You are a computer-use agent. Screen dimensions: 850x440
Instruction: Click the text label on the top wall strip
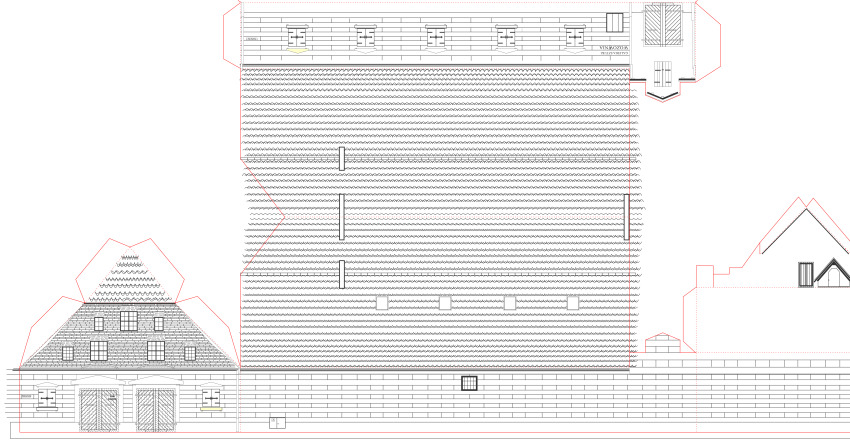pyautogui.click(x=611, y=49)
